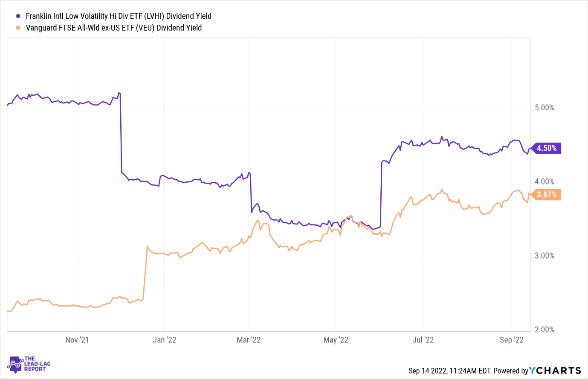
Task: Select the Nov '21 x-axis label
Action: pos(77,340)
